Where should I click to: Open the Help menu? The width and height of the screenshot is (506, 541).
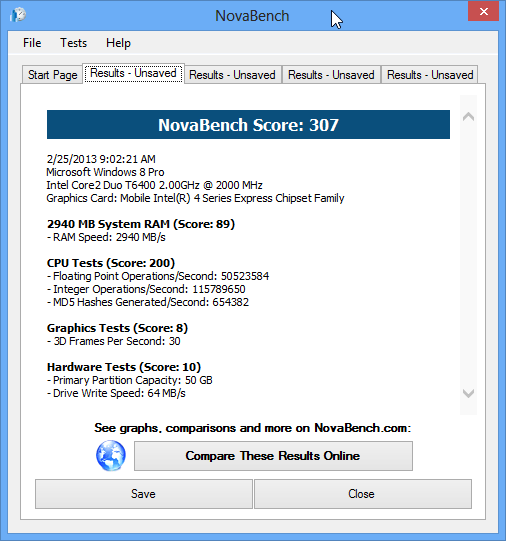click(118, 43)
